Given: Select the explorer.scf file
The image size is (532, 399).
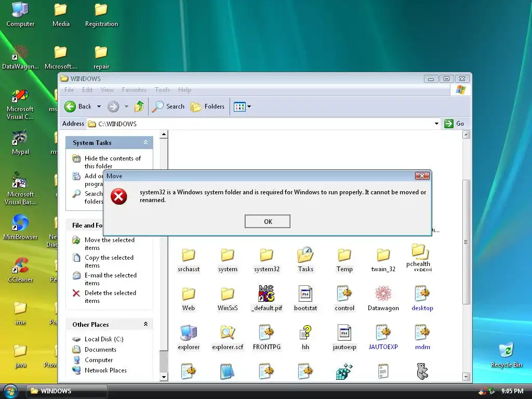Looking at the screenshot, I should [228, 338].
